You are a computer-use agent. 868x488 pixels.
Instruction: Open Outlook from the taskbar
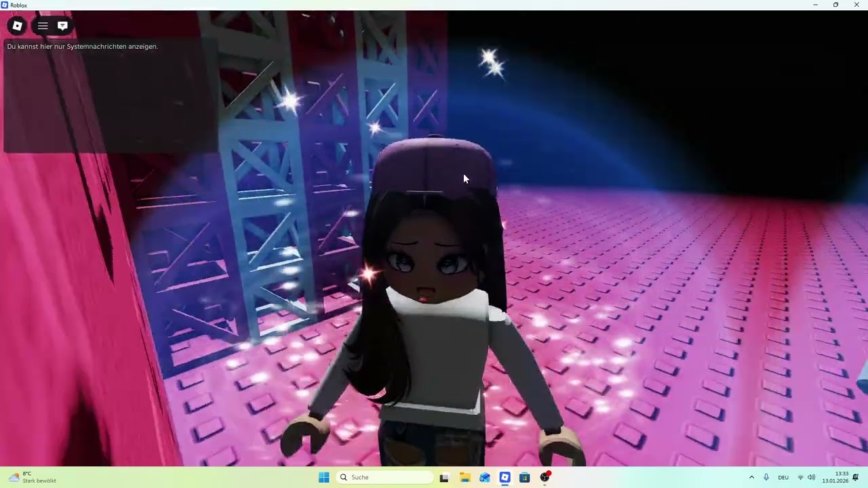tap(484, 477)
